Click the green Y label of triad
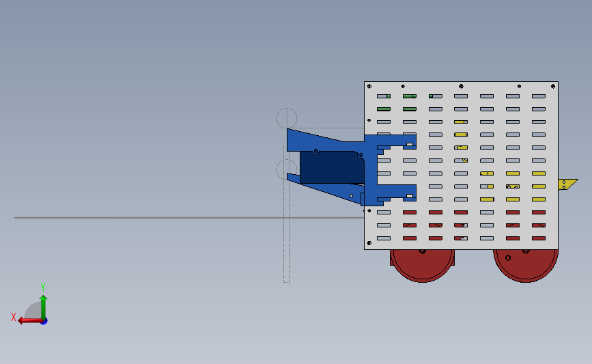592x364 pixels. point(43,288)
